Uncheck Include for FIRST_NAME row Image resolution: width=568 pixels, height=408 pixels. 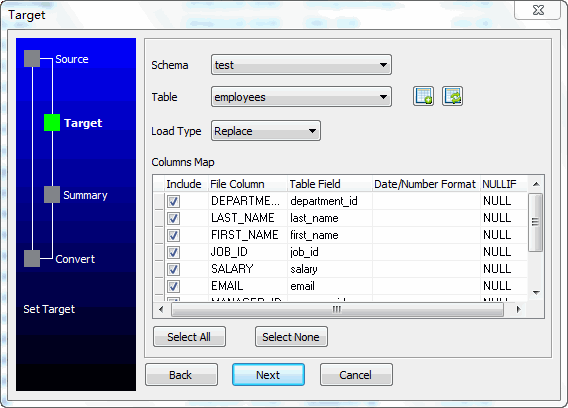tap(173, 235)
